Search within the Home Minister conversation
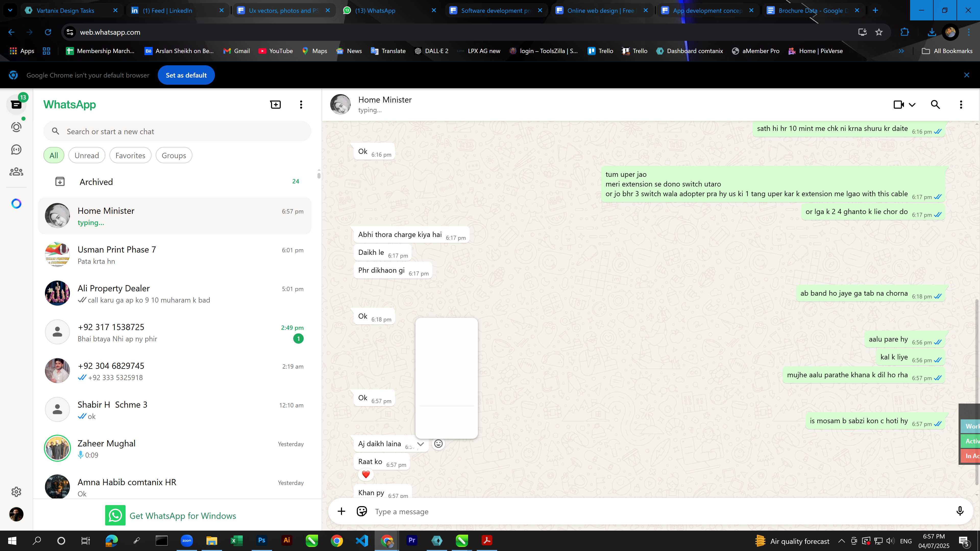 click(936, 105)
